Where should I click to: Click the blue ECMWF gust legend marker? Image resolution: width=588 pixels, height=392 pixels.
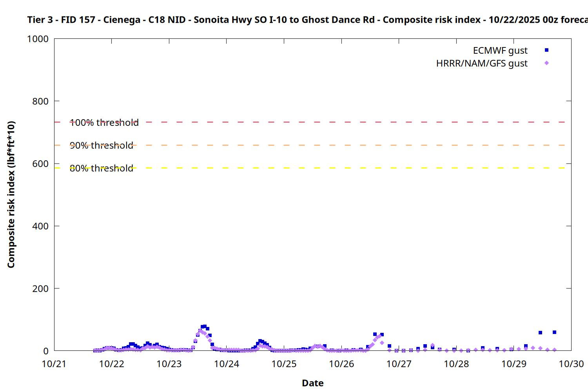tap(546, 50)
